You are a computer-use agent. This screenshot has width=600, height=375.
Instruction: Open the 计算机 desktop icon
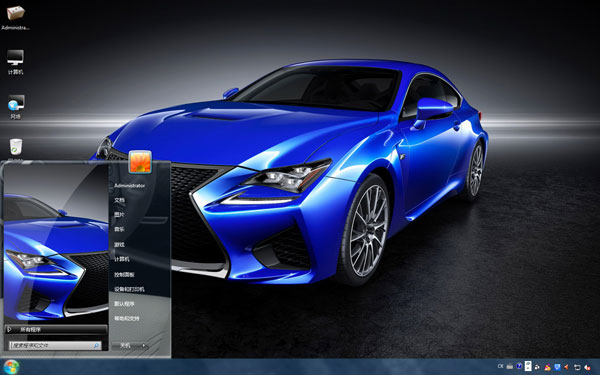pos(15,62)
